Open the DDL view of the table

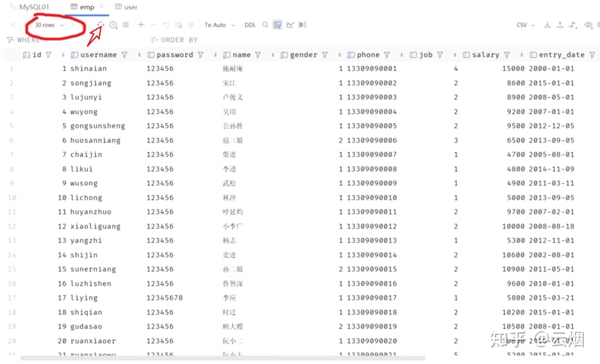(x=250, y=25)
